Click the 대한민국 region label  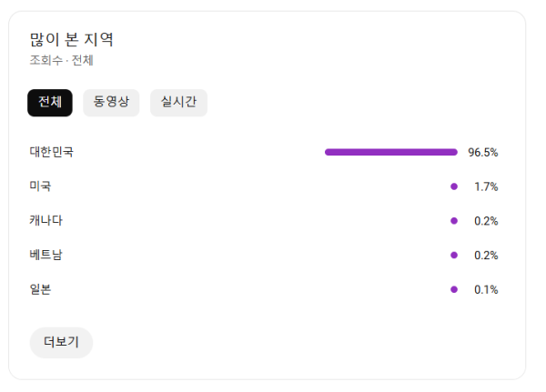(x=51, y=152)
